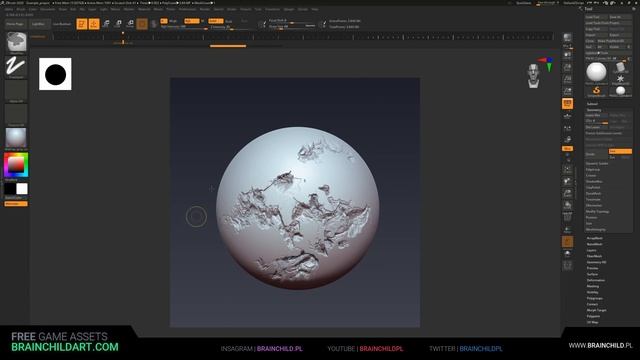Click the Make PolyMesh3D button
Image resolution: width=640 pixels, height=360 pixels.
(x=614, y=41)
